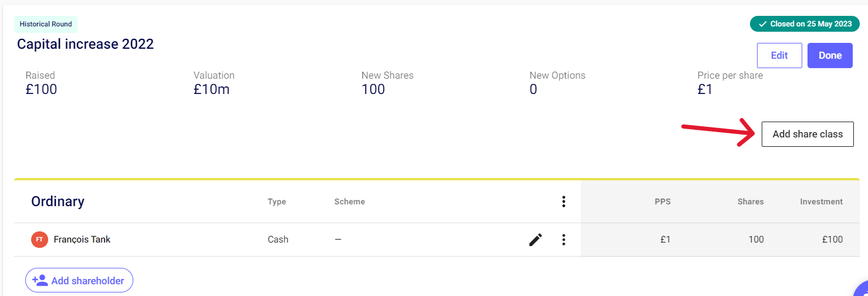Viewport: 868px width, 296px height.
Task: Select the Historical Round tag
Action: pos(46,24)
